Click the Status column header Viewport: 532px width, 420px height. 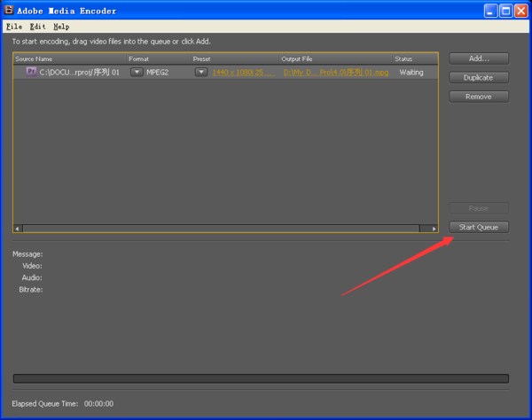(415, 59)
